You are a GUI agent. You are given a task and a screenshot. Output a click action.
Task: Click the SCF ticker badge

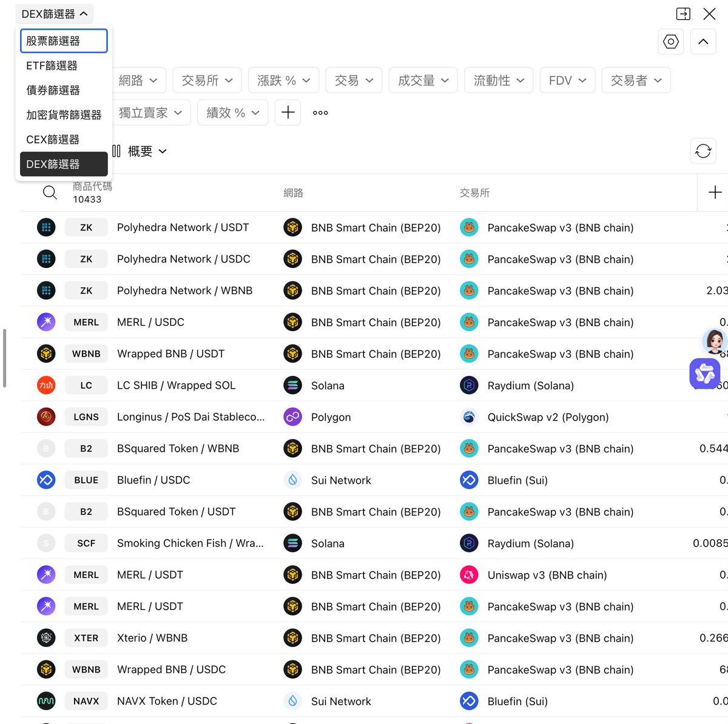(86, 543)
